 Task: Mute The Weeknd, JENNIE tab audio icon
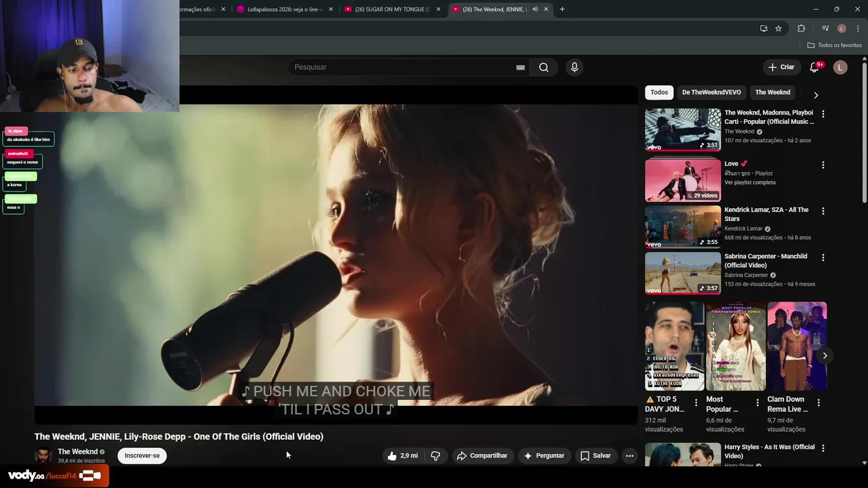535,9
